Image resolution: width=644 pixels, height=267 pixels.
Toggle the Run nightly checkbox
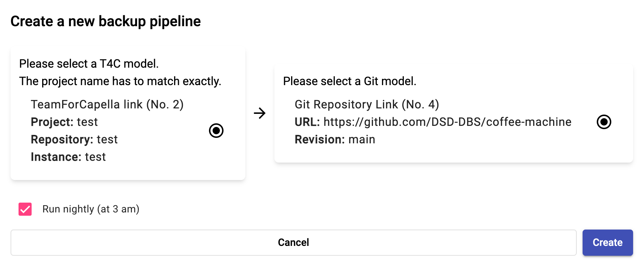pyautogui.click(x=25, y=209)
